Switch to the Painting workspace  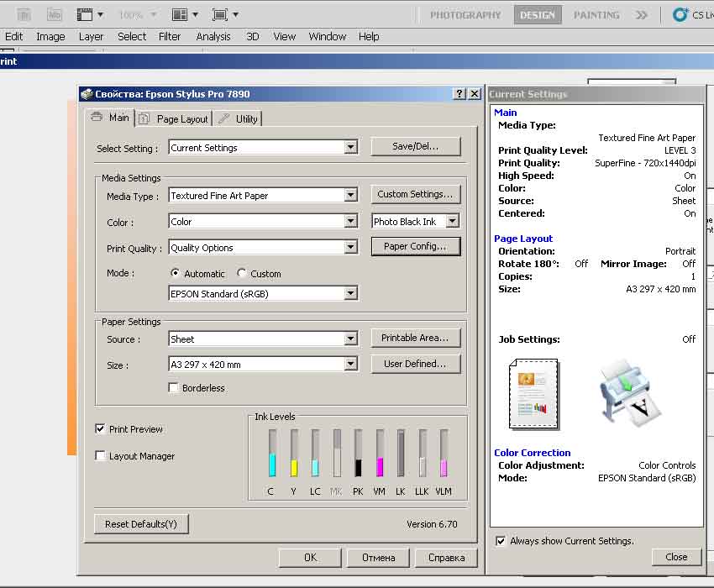596,15
